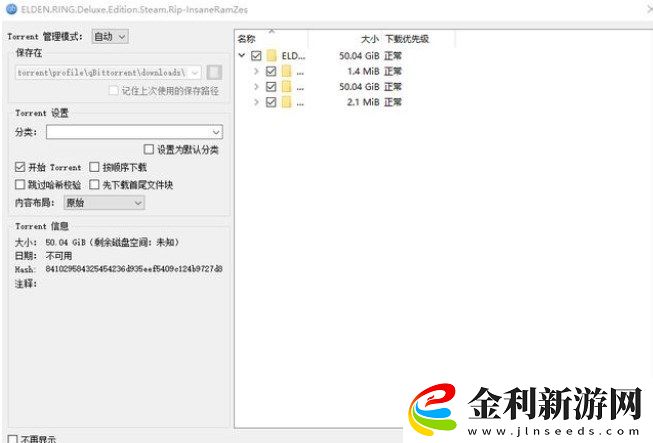The image size is (653, 443).
Task: Click the Hash value text
Action: [x=134, y=269]
